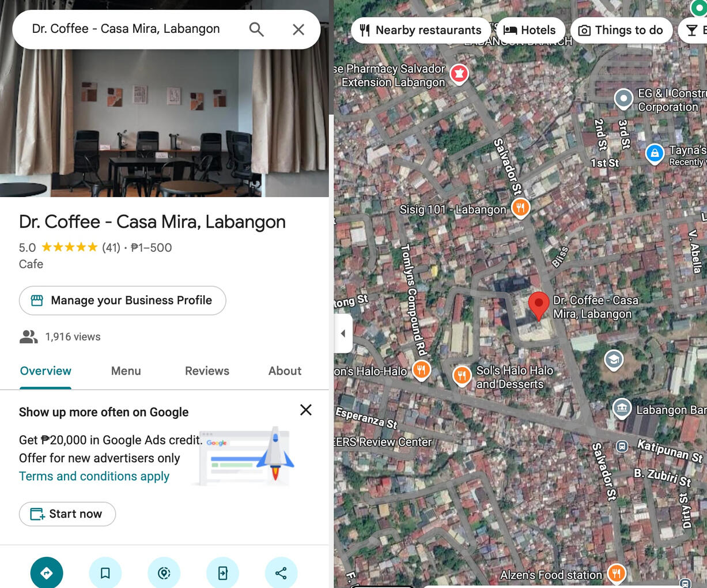Click the Start now button
Image resolution: width=707 pixels, height=588 pixels.
pos(67,514)
